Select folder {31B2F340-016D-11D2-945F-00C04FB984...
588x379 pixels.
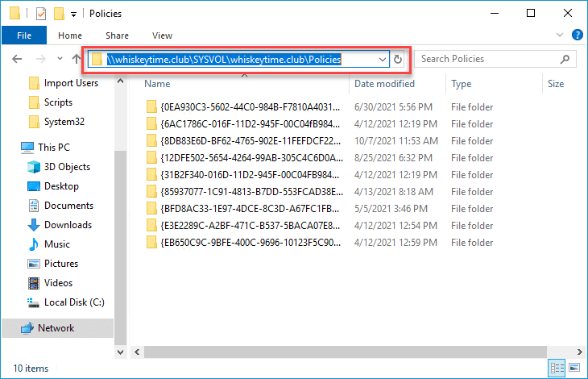[251, 175]
